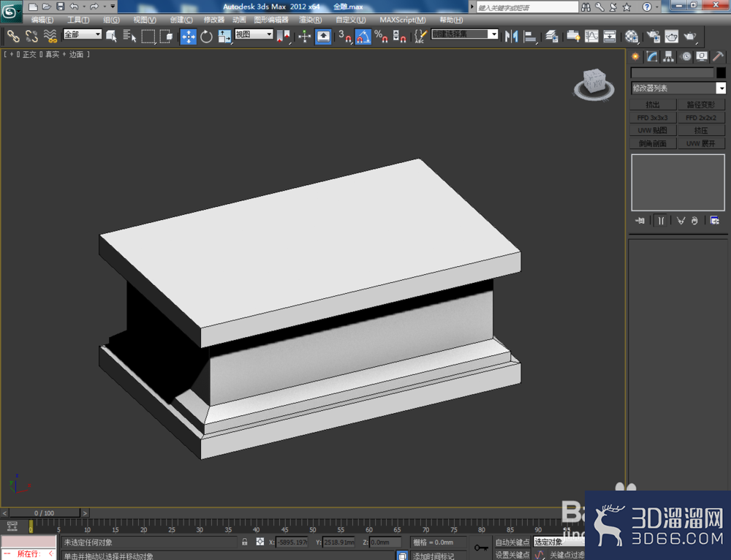Image resolution: width=731 pixels, height=560 pixels.
Task: Open the redo history dropdown arrow
Action: point(104,7)
